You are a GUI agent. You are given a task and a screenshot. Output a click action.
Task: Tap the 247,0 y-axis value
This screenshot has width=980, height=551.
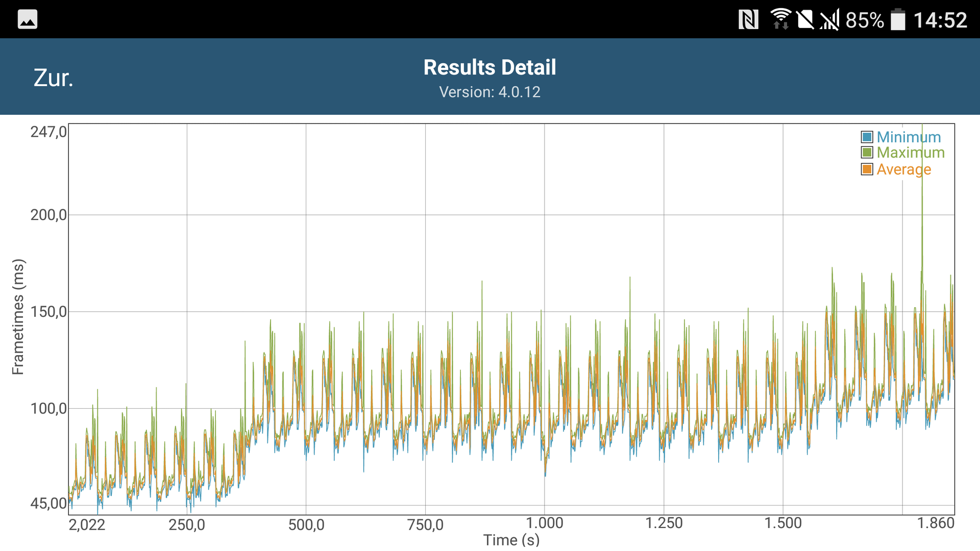pos(48,132)
